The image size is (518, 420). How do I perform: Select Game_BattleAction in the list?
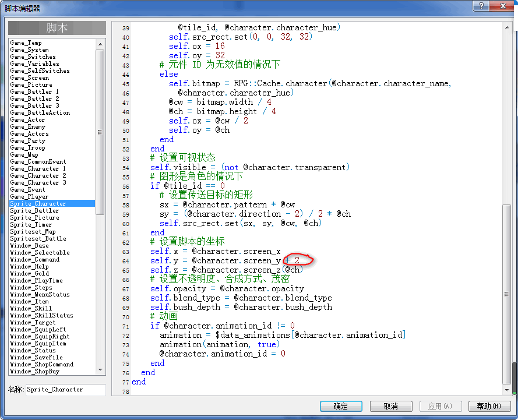click(x=40, y=112)
